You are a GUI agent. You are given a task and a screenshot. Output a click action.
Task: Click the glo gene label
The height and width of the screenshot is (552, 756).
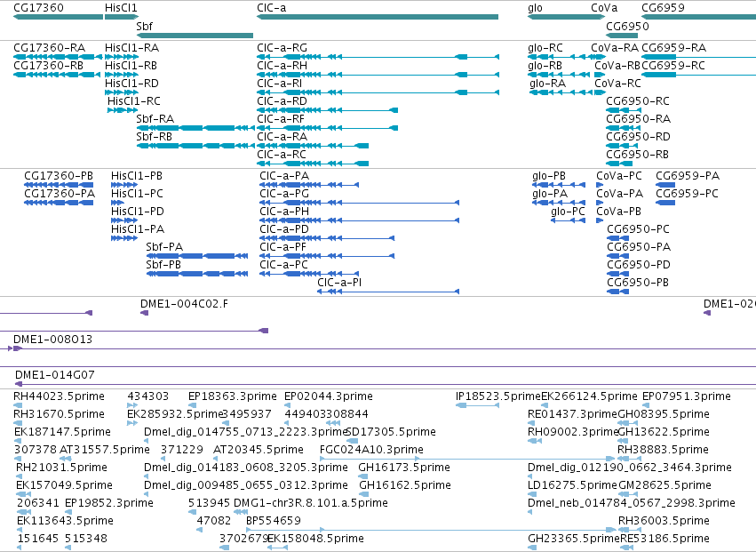point(535,8)
